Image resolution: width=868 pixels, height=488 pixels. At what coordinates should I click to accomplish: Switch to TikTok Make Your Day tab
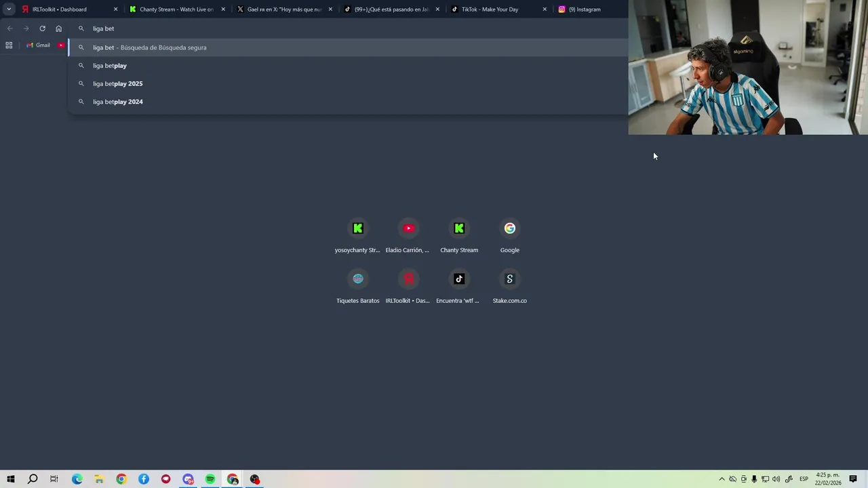coord(498,9)
